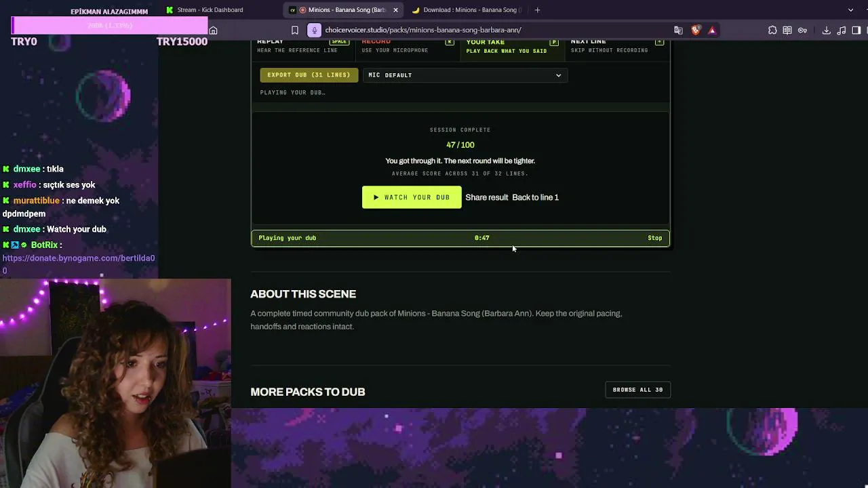
Task: Click the TRY15000 goal amount
Action: [182, 41]
